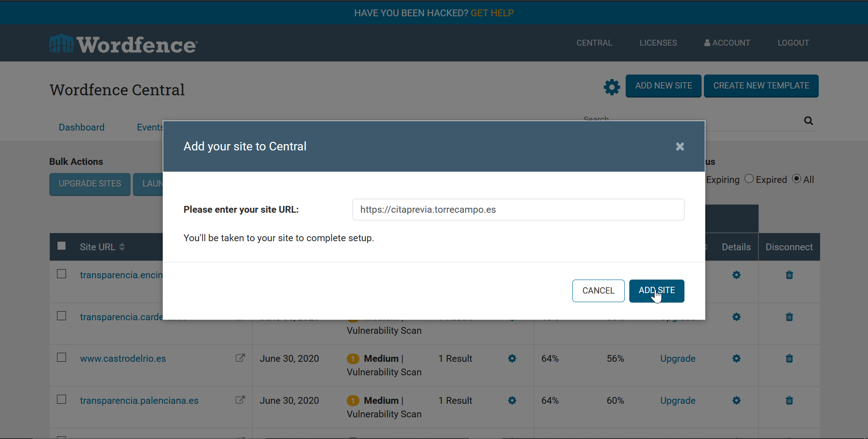This screenshot has height=439, width=868.
Task: Sort by Site URL column arrows
Action: point(122,247)
